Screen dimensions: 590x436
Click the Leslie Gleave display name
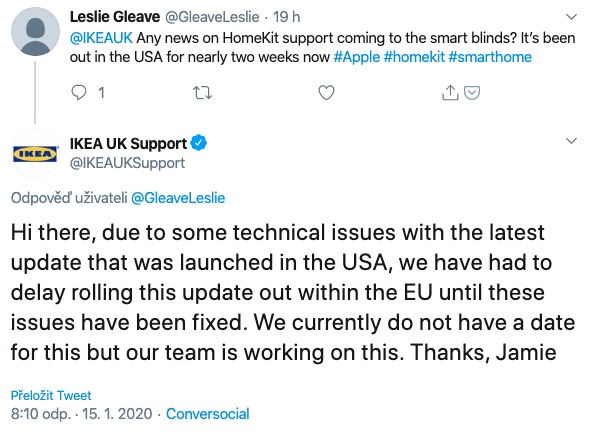pyautogui.click(x=115, y=17)
